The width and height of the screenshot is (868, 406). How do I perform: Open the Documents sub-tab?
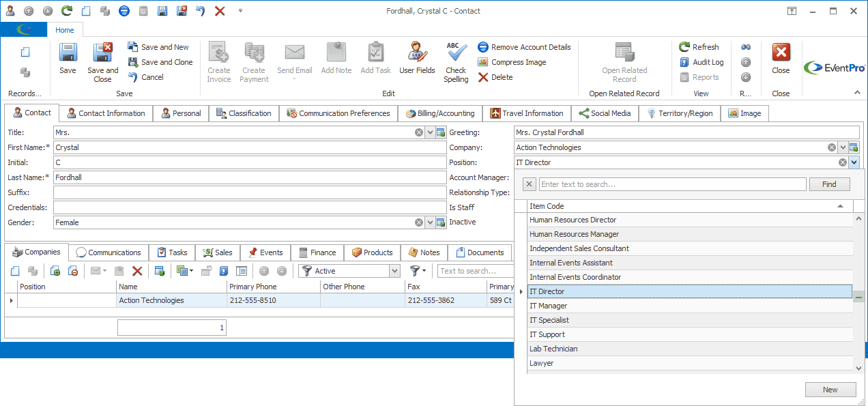tap(480, 252)
